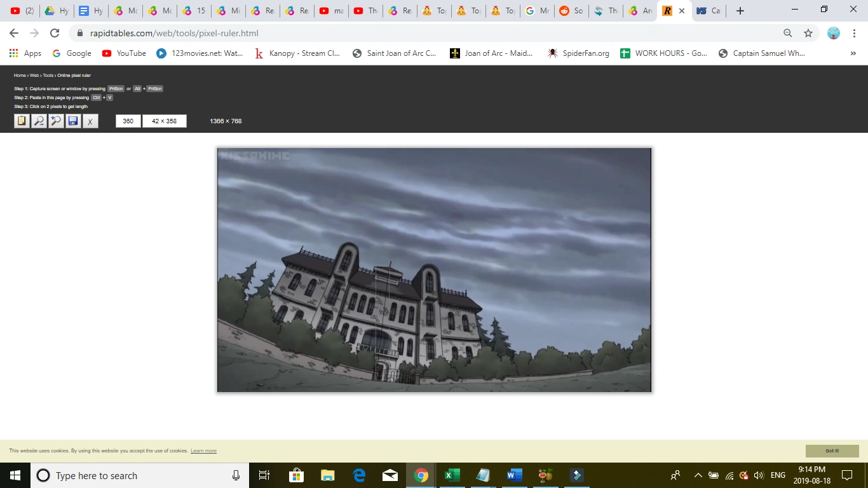The width and height of the screenshot is (868, 488).
Task: Go back to the previous page
Action: point(14,33)
